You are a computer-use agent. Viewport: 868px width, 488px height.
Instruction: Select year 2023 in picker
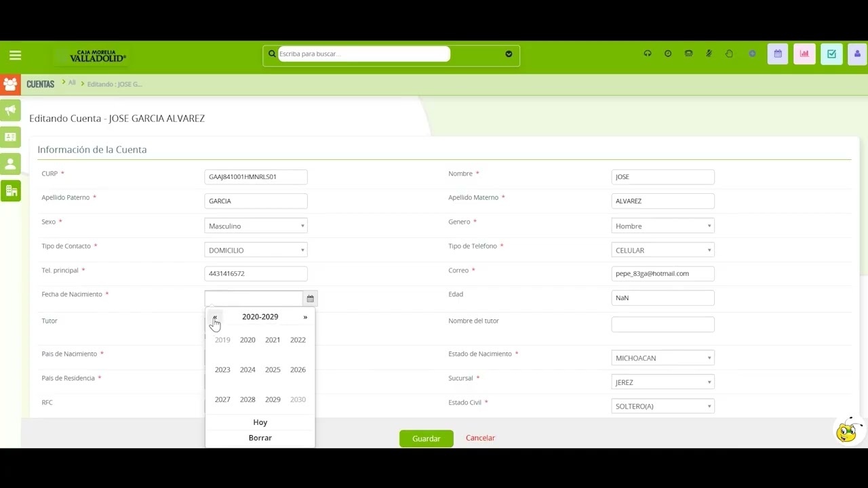(x=222, y=369)
